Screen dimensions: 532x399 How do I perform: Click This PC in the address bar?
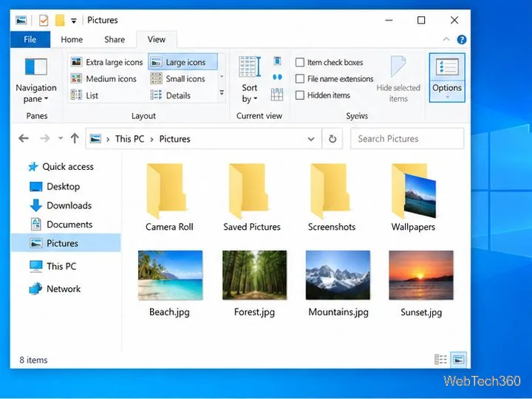[x=129, y=139]
